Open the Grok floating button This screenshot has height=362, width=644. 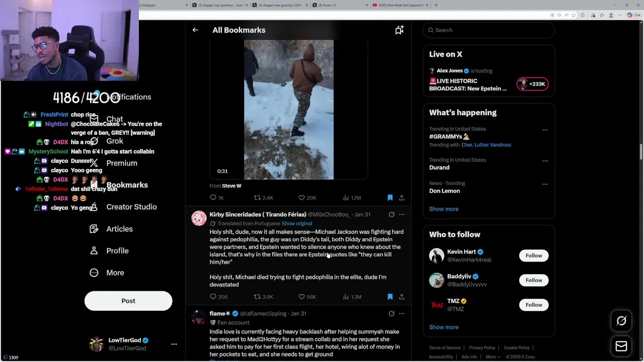tap(621, 321)
